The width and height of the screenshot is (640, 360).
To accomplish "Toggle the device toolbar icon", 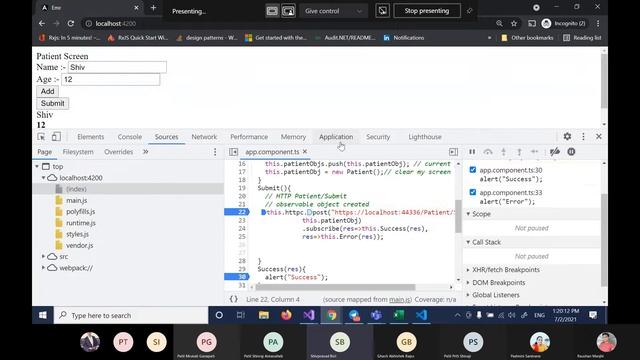I will (56, 137).
